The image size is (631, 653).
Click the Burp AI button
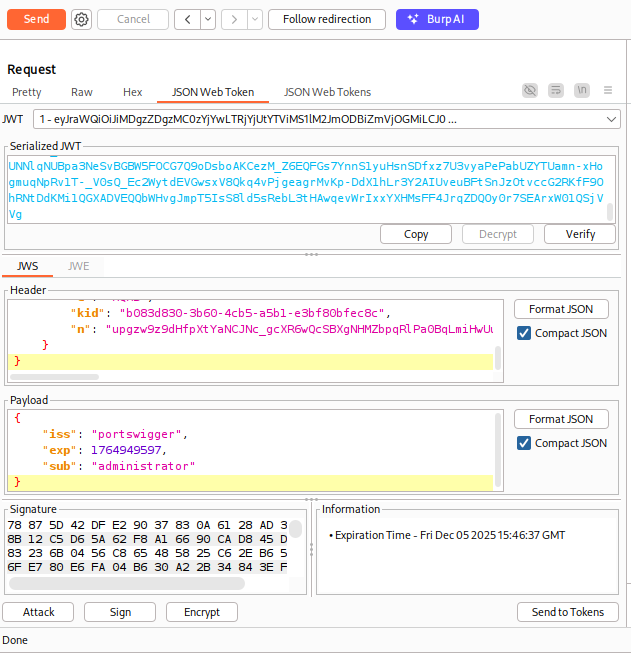click(437, 19)
